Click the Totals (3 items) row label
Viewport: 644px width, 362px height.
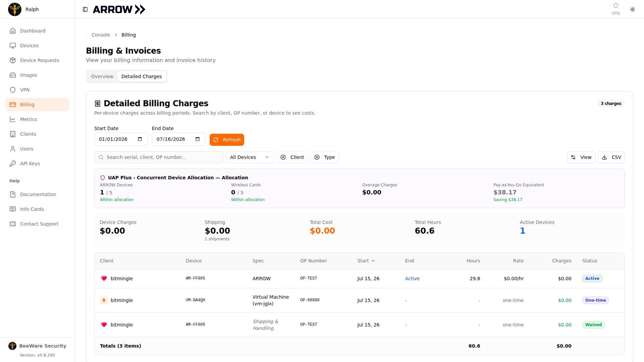(x=120, y=346)
